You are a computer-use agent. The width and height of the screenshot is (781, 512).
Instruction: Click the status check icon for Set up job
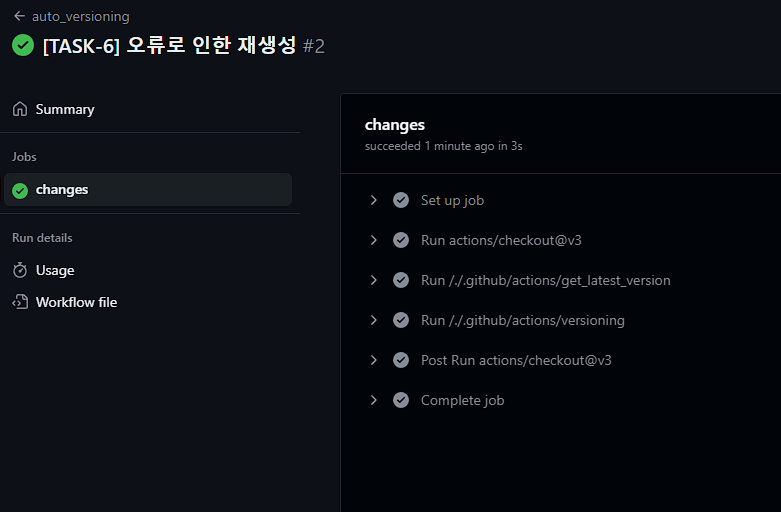401,200
